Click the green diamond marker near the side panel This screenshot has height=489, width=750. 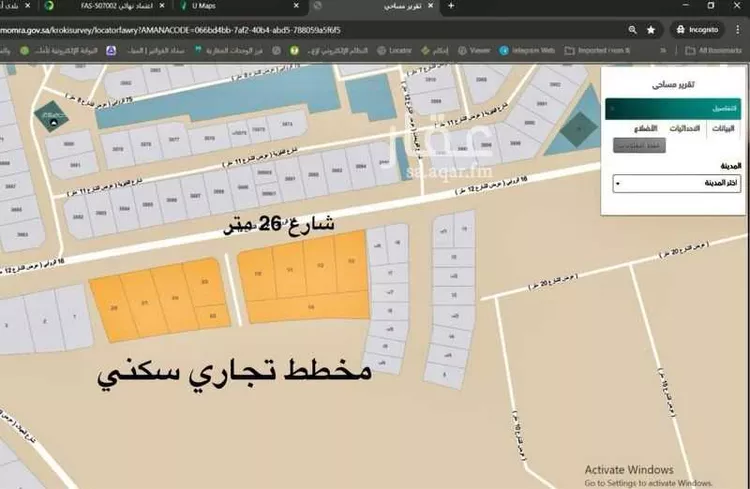point(579,129)
